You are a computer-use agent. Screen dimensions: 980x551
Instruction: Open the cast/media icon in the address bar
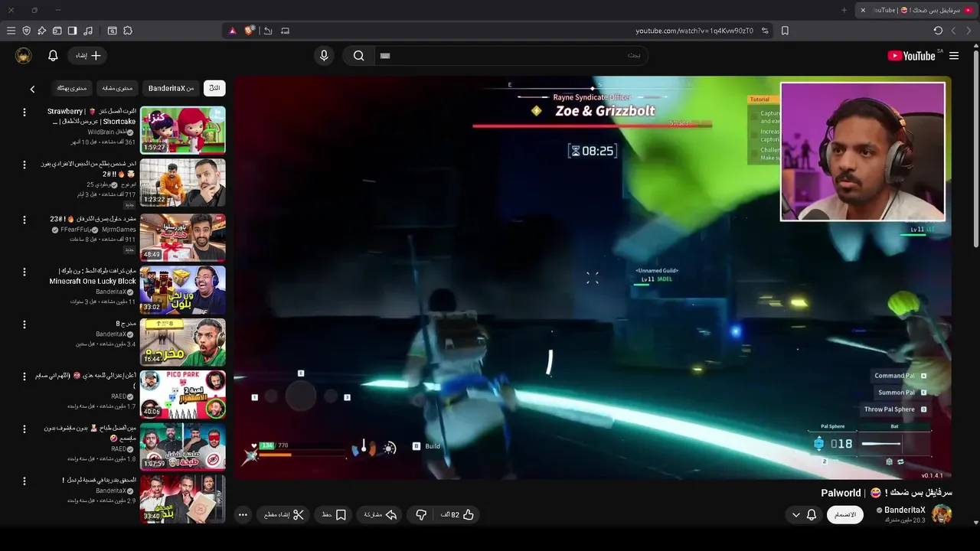click(285, 31)
